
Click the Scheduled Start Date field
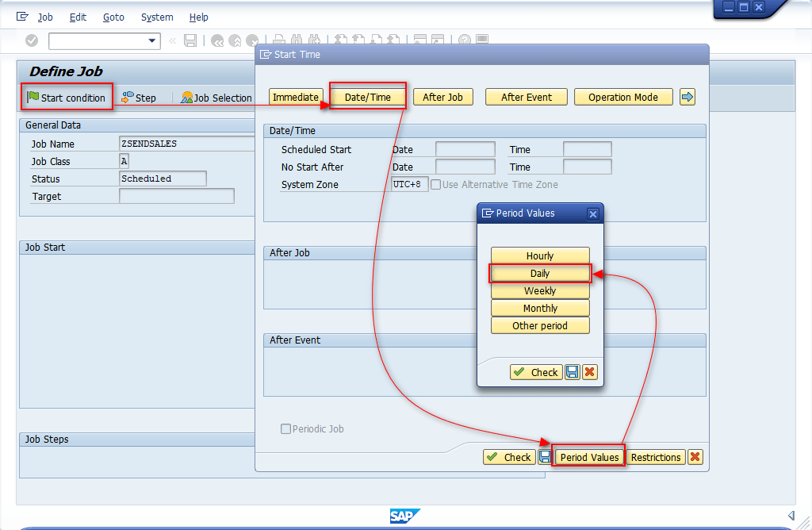pyautogui.click(x=465, y=149)
